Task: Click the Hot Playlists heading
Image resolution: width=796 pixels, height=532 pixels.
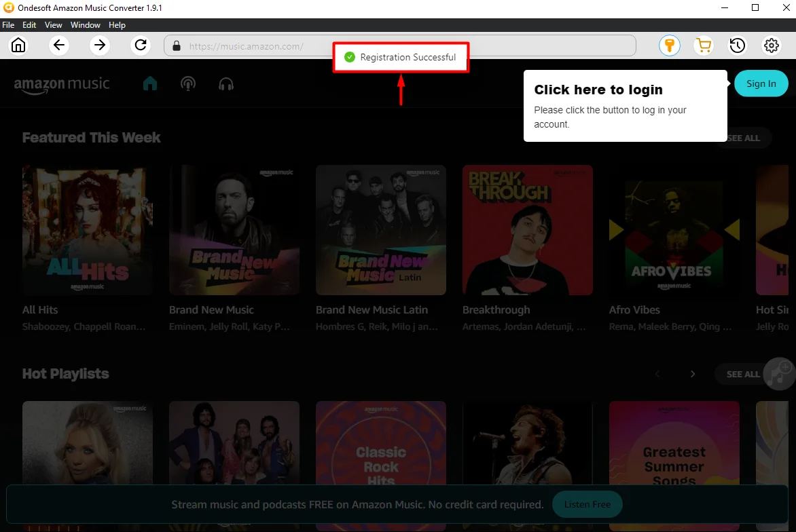Action: tap(65, 374)
